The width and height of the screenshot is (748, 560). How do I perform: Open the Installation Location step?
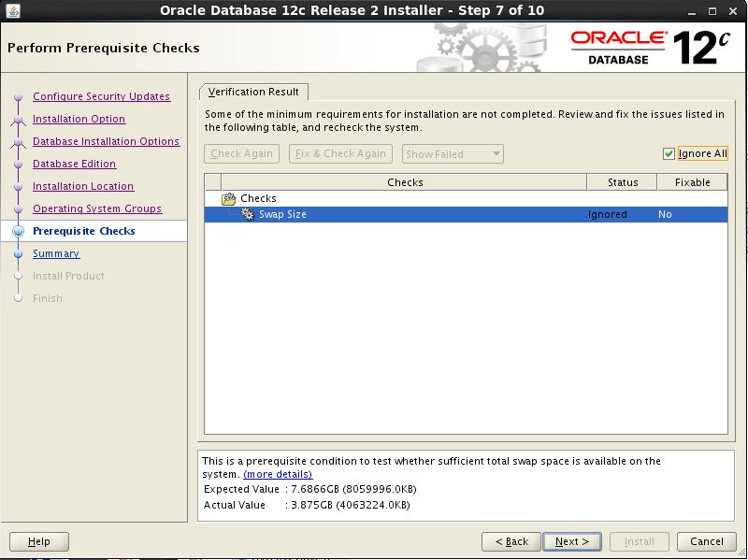point(83,186)
